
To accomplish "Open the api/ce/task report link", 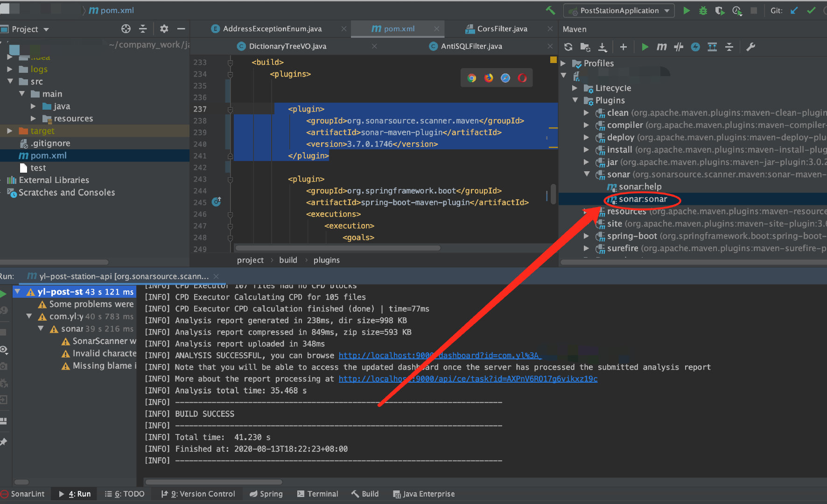I will [x=468, y=379].
